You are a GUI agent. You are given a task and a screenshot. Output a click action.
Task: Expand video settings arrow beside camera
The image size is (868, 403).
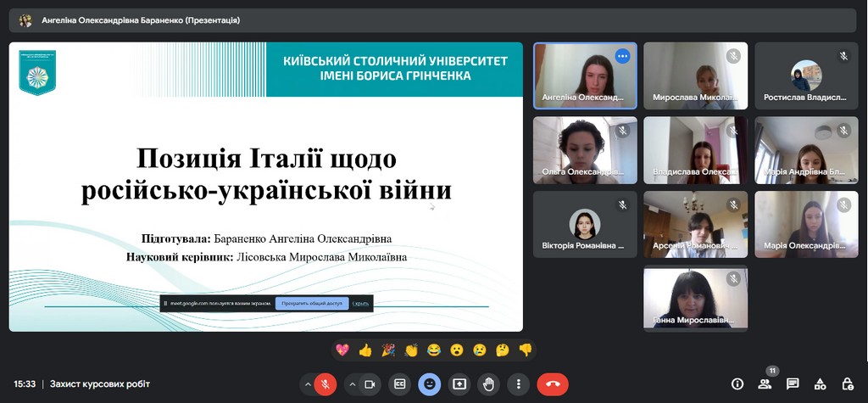coord(352,384)
